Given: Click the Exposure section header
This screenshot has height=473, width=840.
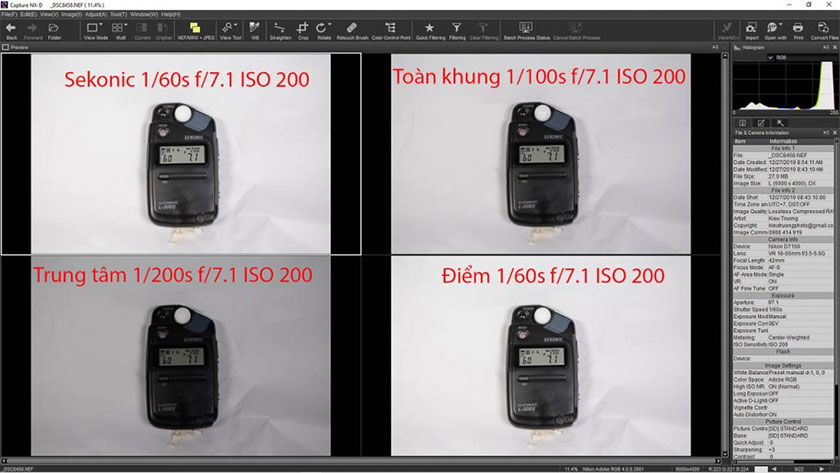Looking at the screenshot, I should point(783,296).
